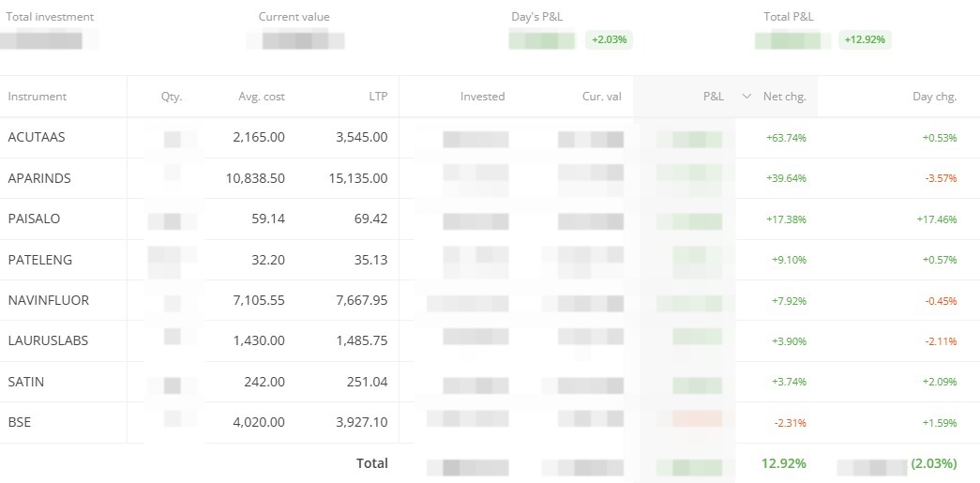Click LAURUSLABS net change +3.90%
The height and width of the screenshot is (483, 980).
(789, 341)
